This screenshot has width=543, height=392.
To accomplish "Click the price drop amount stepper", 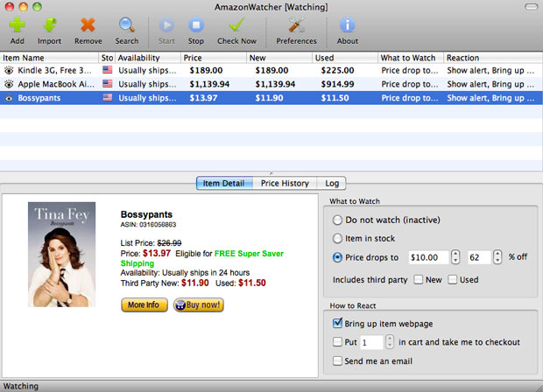I will click(x=455, y=257).
